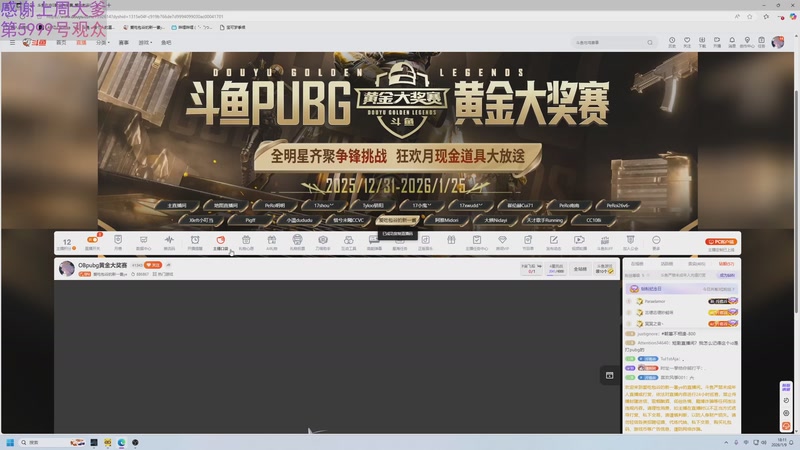Open the streamer task center clipboard icon
Viewport: 800px width, 450px height.
coord(477,242)
